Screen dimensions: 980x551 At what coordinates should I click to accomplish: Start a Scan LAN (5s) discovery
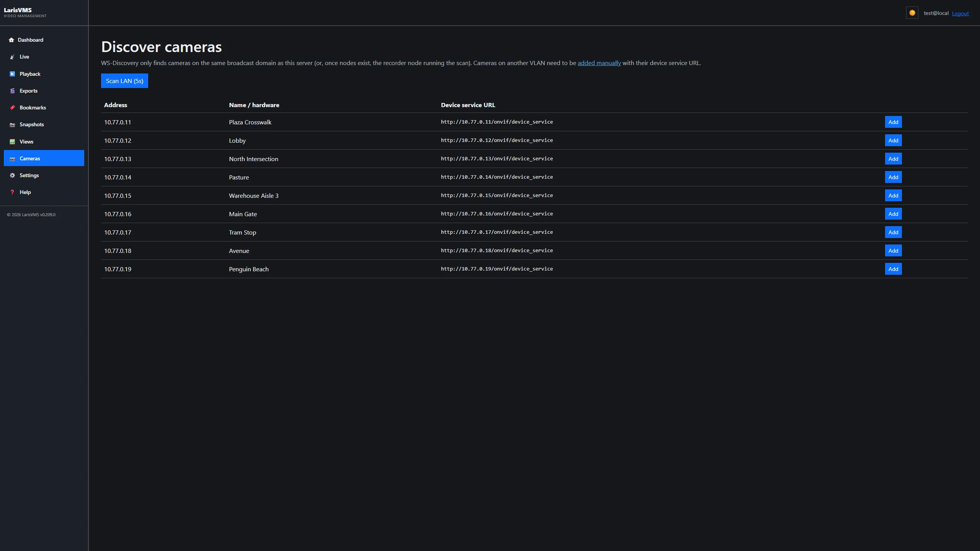point(124,81)
